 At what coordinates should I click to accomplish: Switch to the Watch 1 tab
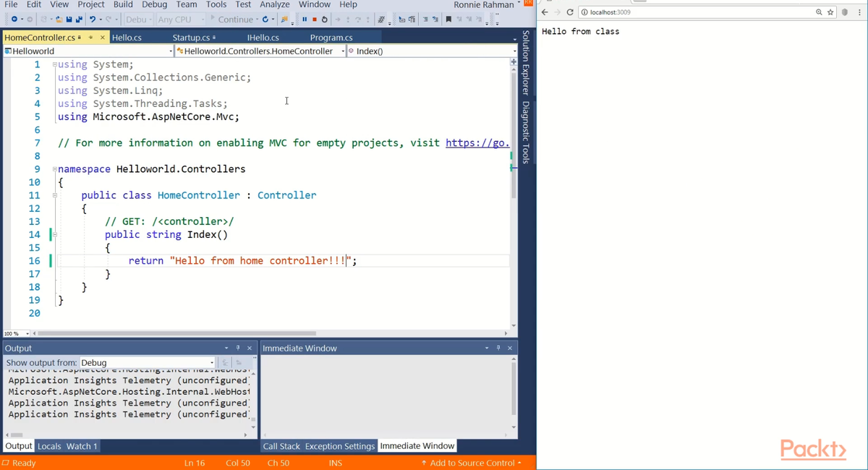82,446
